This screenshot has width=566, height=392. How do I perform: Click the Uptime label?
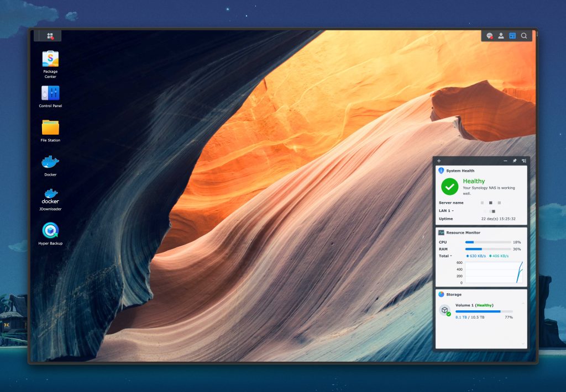(x=446, y=219)
